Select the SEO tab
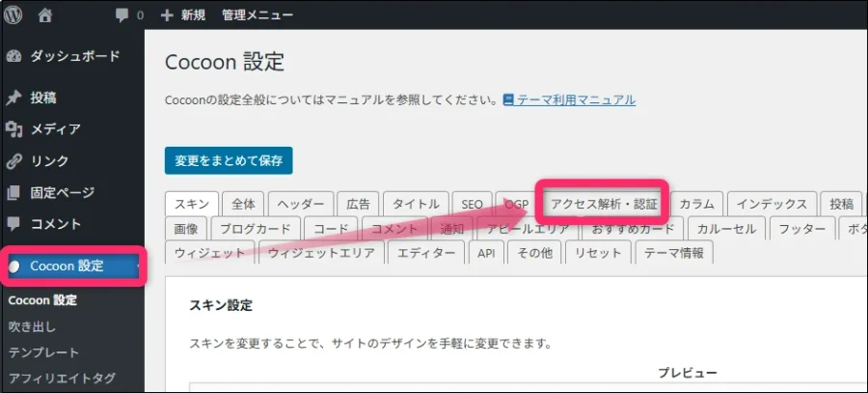Image resolution: width=868 pixels, height=393 pixels. (473, 204)
